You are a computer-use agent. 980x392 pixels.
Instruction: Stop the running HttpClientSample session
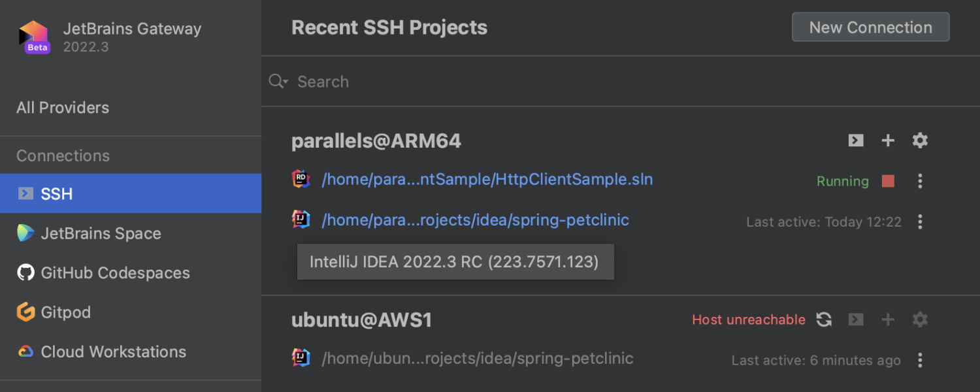[x=888, y=181]
